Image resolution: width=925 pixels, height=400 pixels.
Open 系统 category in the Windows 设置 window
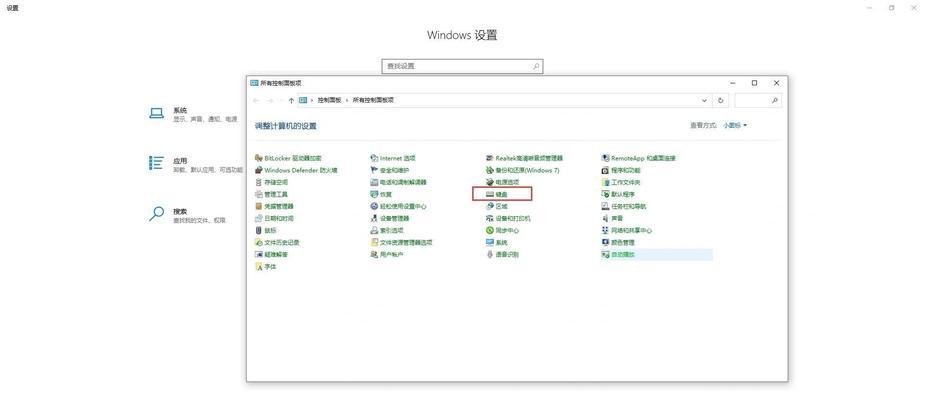(193, 114)
